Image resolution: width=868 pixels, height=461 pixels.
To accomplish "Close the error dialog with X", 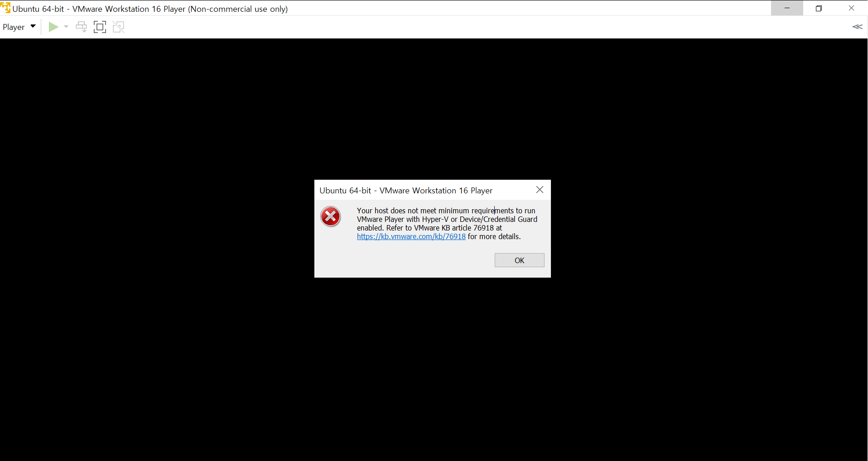I will click(x=540, y=190).
